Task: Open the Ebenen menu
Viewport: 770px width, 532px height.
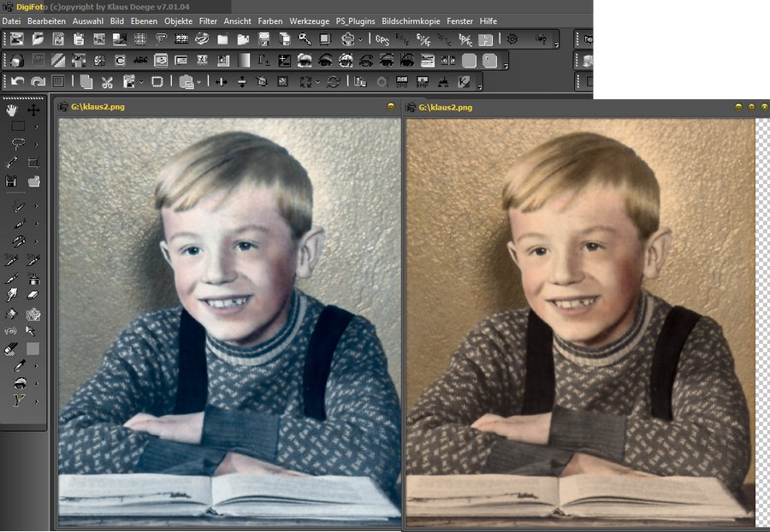Action: [144, 21]
